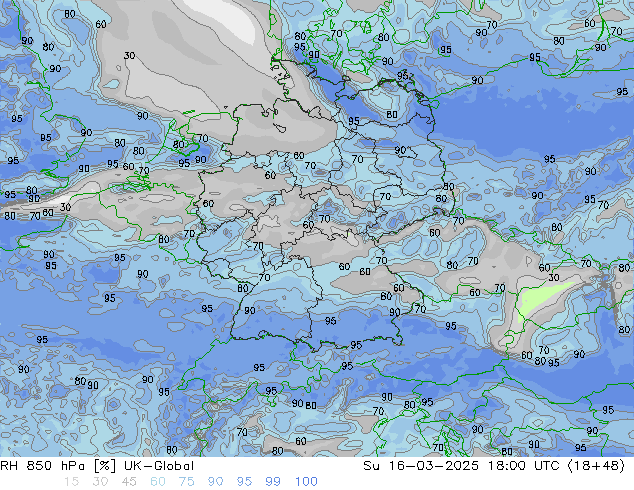The image size is (634, 490).
Task: Click the 'UK-Global' model label
Action: [x=159, y=466]
